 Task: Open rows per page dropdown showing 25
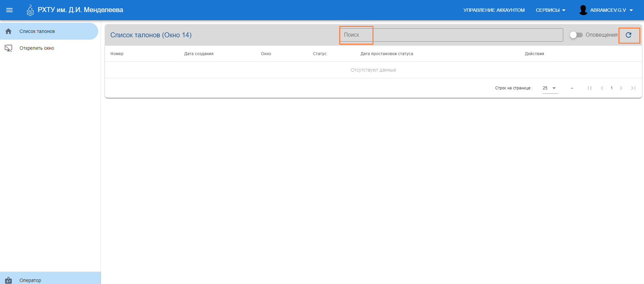pyautogui.click(x=550, y=88)
